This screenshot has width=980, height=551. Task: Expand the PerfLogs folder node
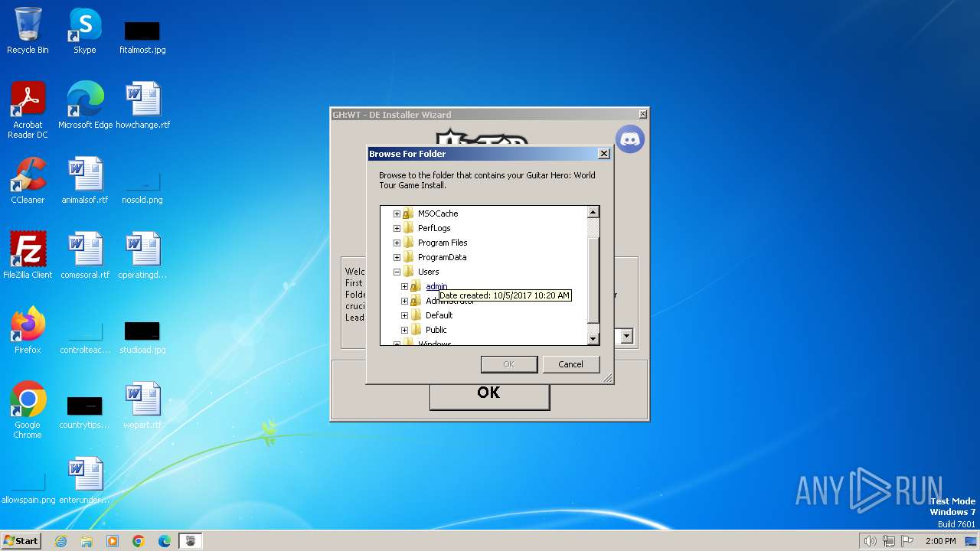397,228
